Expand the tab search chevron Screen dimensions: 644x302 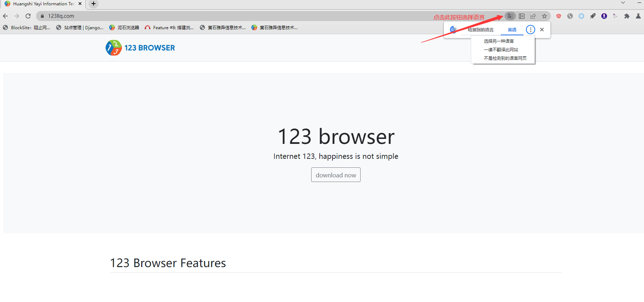click(623, 3)
